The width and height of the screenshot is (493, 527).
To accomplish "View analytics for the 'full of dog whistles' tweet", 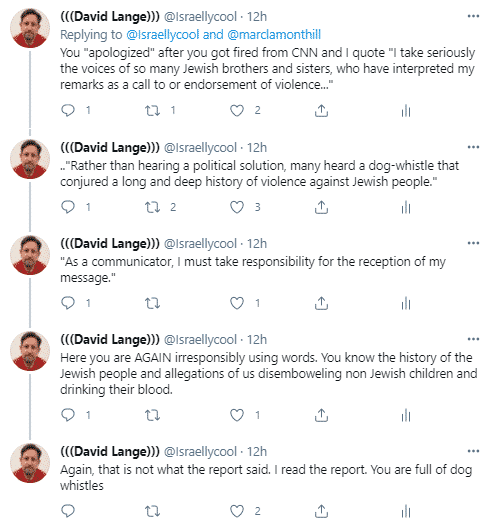I will tap(406, 511).
